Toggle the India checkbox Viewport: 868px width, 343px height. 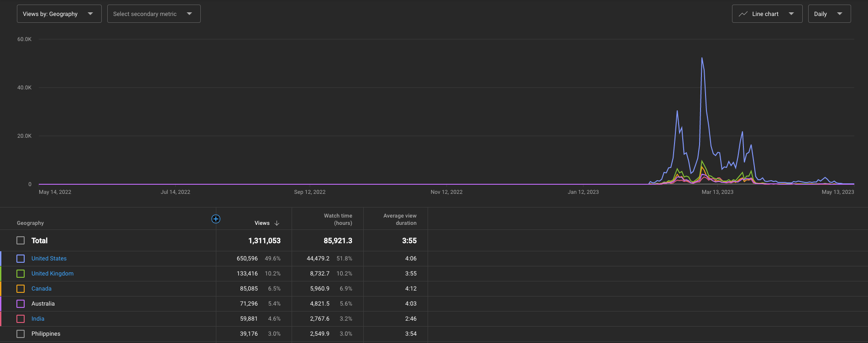(x=21, y=319)
